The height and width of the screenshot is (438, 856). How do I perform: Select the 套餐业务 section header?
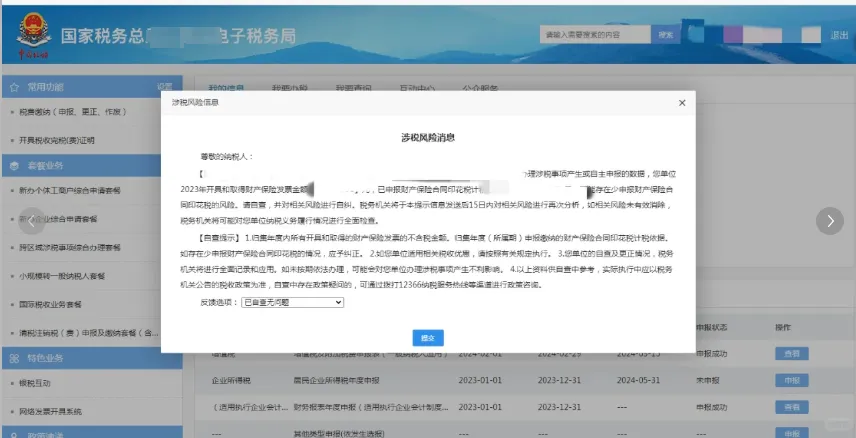coord(92,165)
